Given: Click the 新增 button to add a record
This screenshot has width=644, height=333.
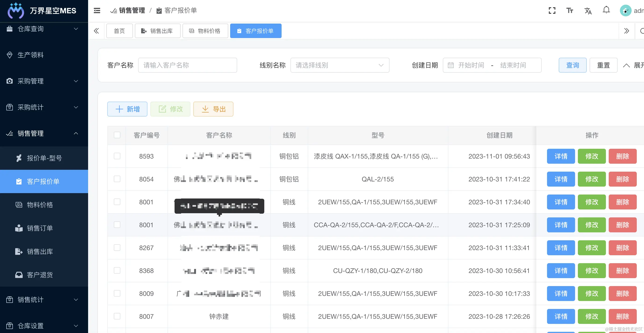Looking at the screenshot, I should coord(127,109).
